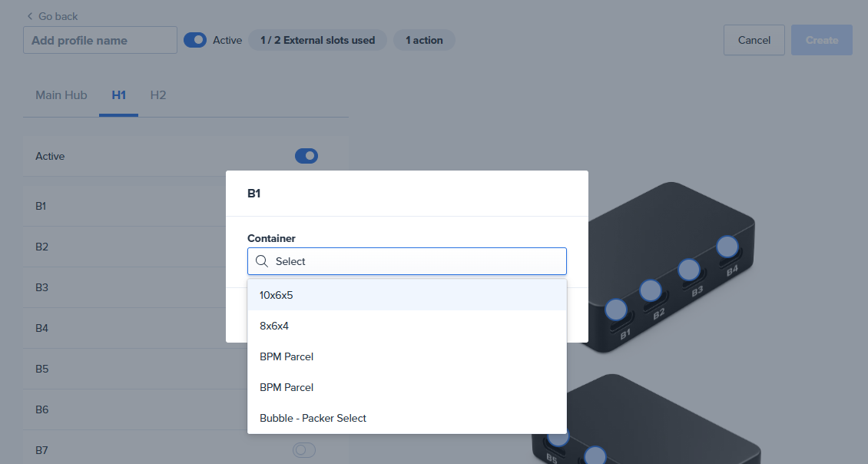Disable the H1 hub Active toggle
Viewport: 868px width, 464px height.
tap(306, 156)
